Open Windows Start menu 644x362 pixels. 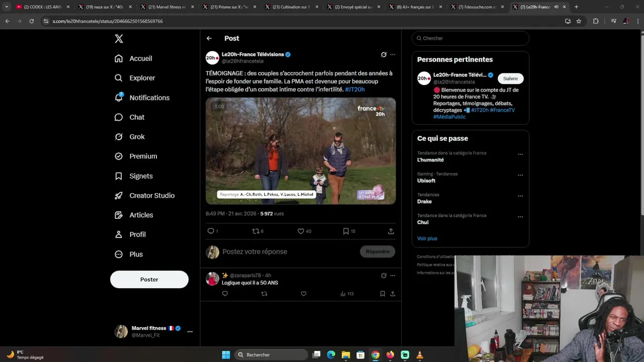pyautogui.click(x=226, y=355)
